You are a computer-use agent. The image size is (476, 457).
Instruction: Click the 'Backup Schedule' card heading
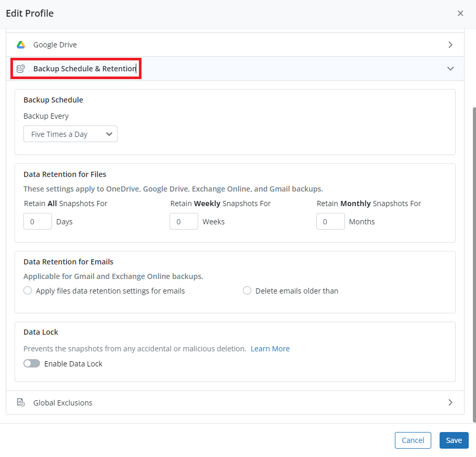pos(54,100)
